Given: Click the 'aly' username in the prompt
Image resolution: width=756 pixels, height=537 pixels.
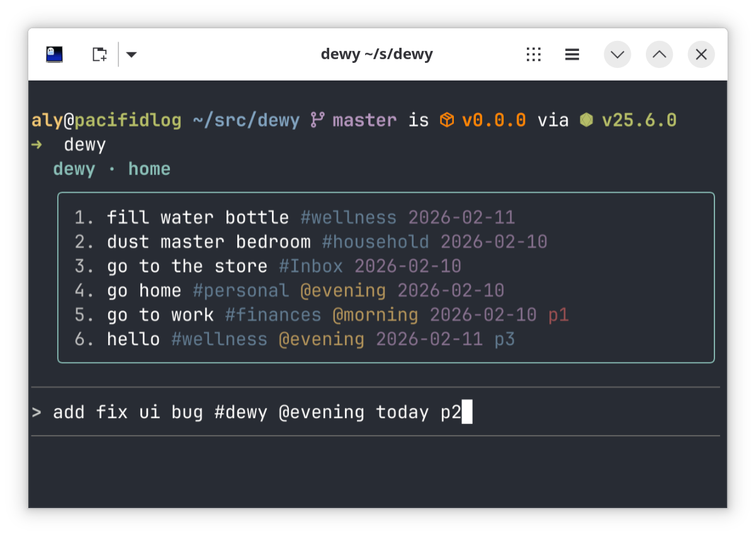Looking at the screenshot, I should tap(47, 120).
